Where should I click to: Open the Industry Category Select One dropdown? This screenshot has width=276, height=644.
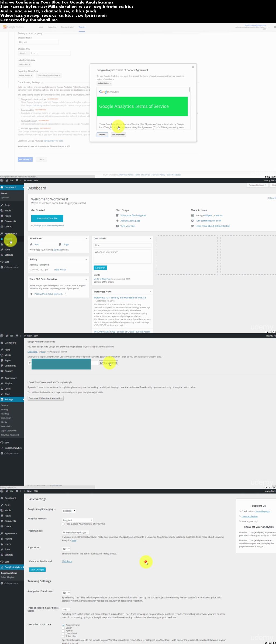pyautogui.click(x=25, y=64)
